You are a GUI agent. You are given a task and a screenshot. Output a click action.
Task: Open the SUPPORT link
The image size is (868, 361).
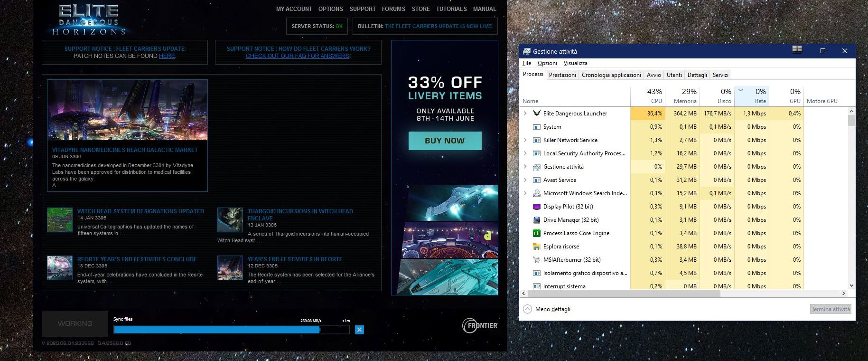click(363, 9)
